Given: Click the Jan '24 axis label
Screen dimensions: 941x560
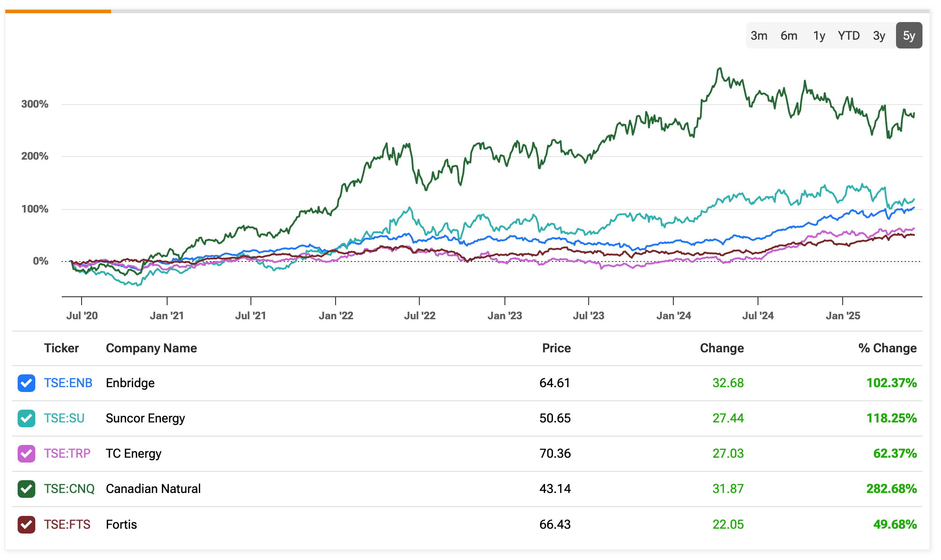Looking at the screenshot, I should pos(674,316).
